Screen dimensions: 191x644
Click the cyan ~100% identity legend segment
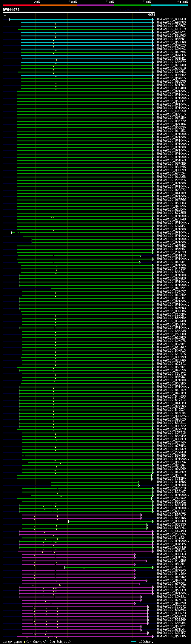coord(170,5)
